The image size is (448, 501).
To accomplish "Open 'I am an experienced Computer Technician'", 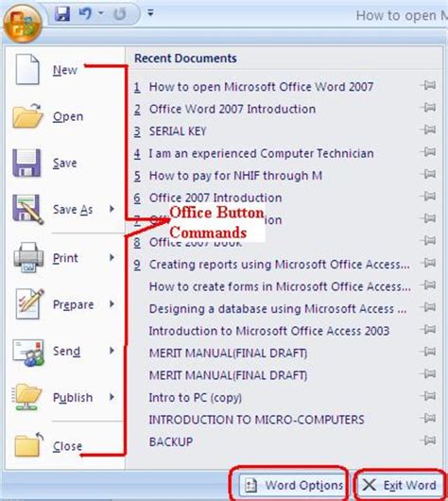I will click(262, 153).
